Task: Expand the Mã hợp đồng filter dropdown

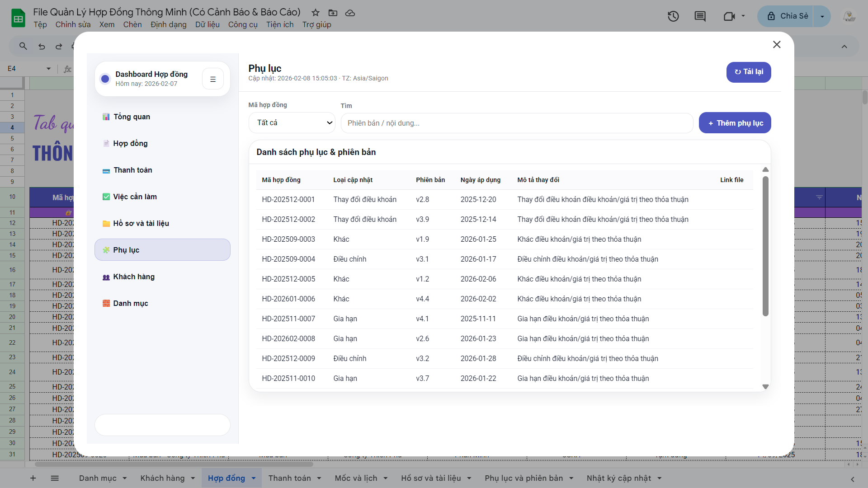Action: [292, 123]
